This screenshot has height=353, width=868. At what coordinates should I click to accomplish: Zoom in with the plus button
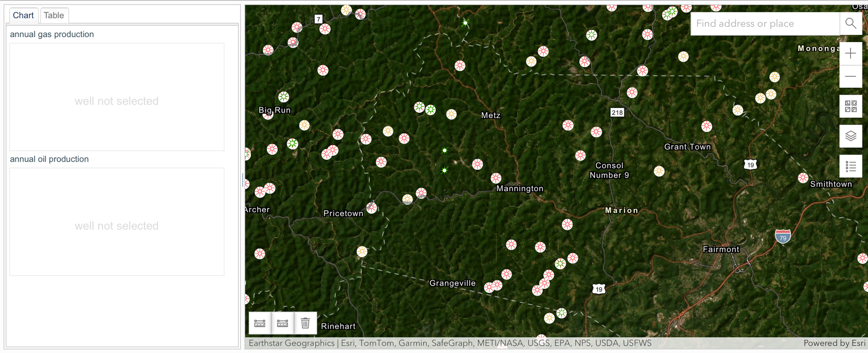point(850,53)
